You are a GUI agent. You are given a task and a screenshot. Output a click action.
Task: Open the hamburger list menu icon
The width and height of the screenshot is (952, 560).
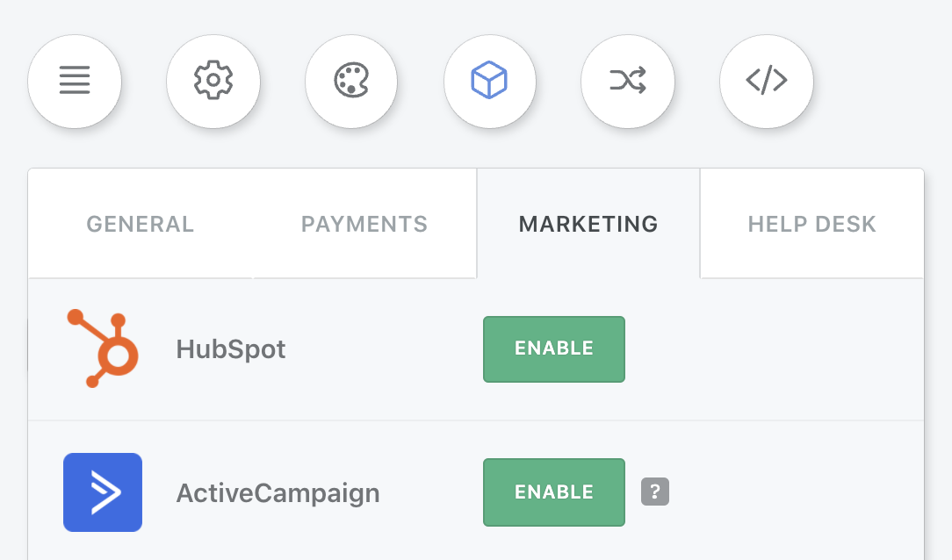(75, 82)
